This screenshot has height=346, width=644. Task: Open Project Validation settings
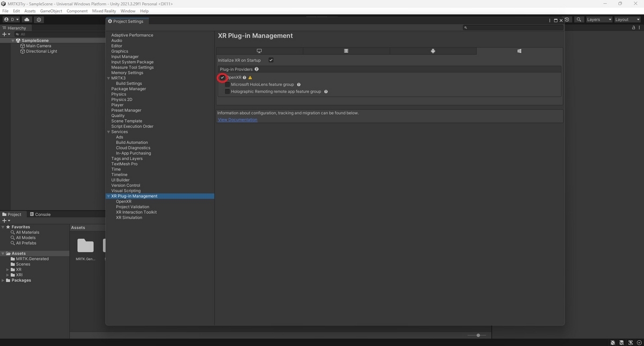pos(133,207)
